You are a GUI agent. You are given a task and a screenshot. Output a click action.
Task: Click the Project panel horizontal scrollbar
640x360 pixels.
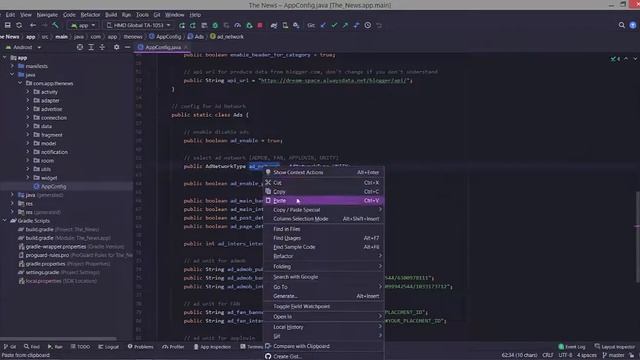click(x=58, y=339)
